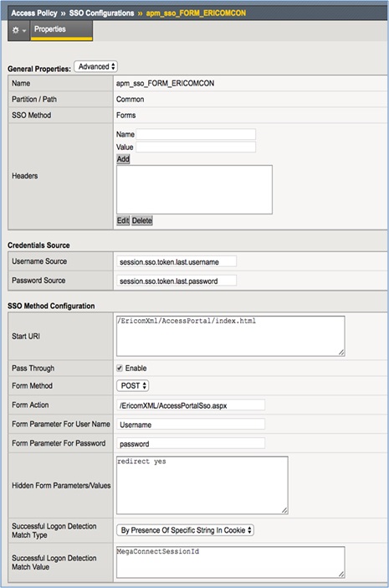Click the Edit header button

click(x=123, y=220)
